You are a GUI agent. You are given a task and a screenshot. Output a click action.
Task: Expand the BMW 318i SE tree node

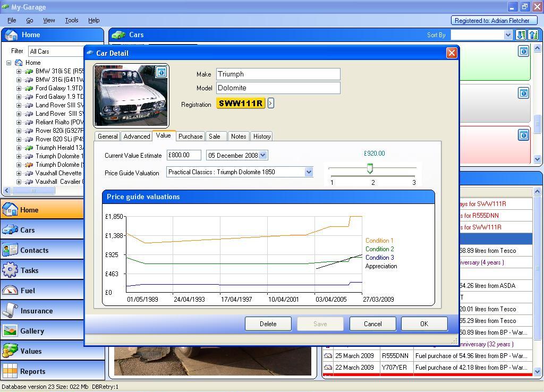pos(19,71)
